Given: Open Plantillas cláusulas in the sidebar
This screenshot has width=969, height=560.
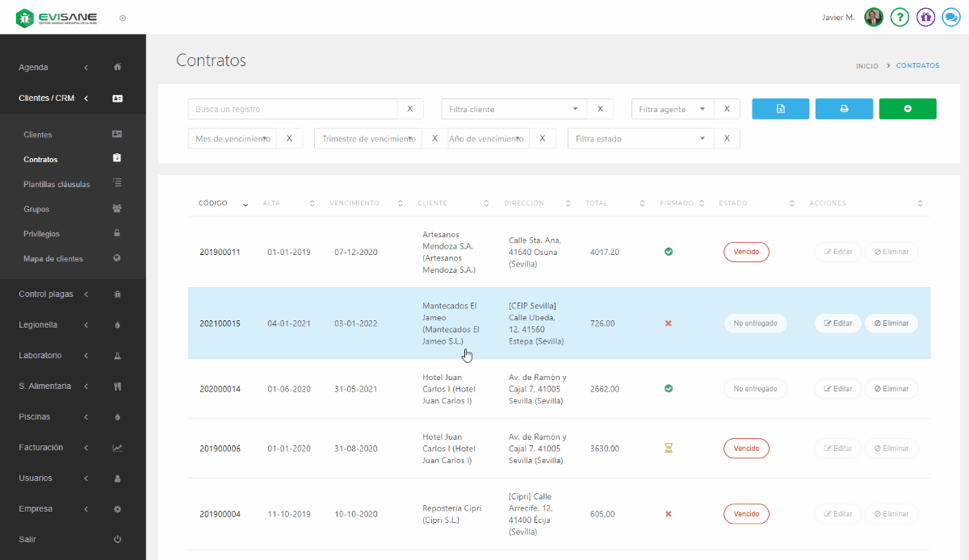Looking at the screenshot, I should point(57,184).
